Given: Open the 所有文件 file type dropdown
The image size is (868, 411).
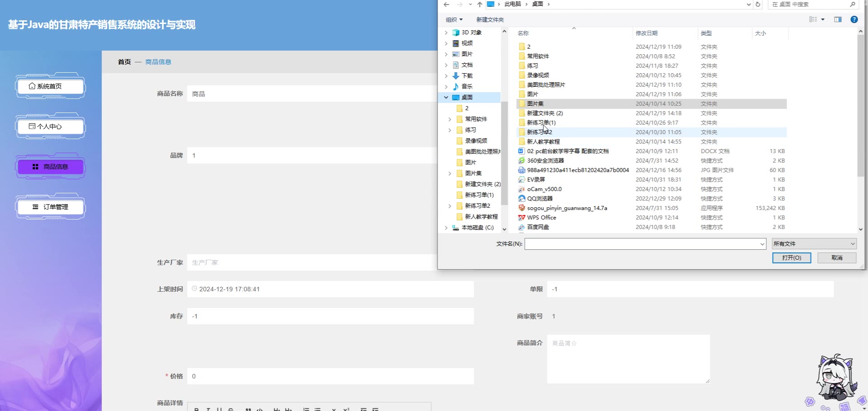Looking at the screenshot, I should (814, 244).
